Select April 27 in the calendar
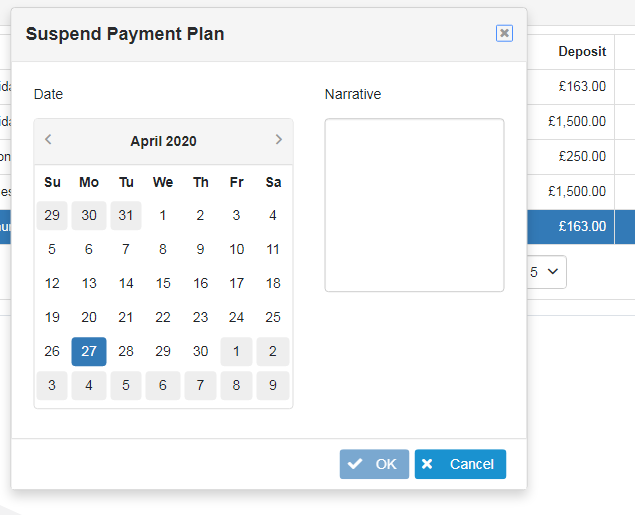635x515 pixels. pyautogui.click(x=89, y=352)
